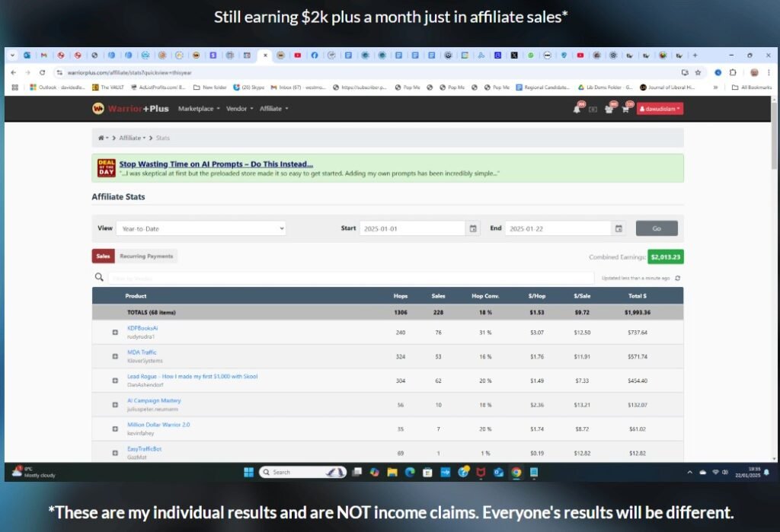Expand the Million Dollar Warrior 2.0 row
Image resolution: width=780 pixels, height=532 pixels.
coord(115,428)
